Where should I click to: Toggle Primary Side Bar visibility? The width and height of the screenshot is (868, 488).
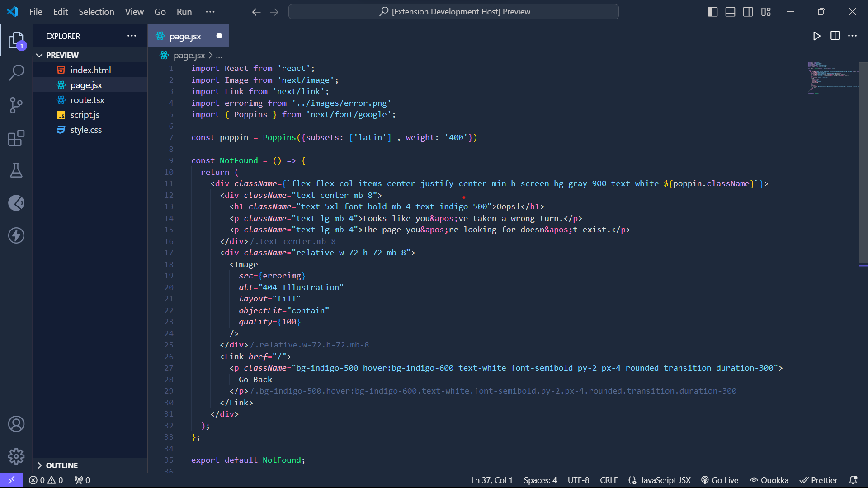(x=712, y=12)
